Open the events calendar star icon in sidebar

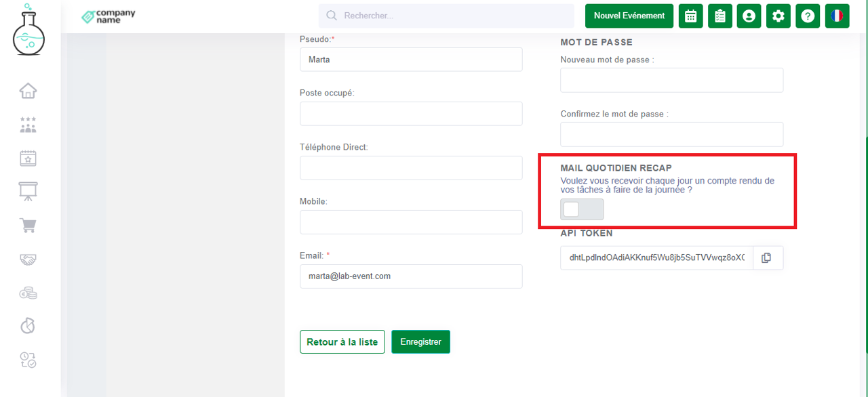[x=28, y=158]
